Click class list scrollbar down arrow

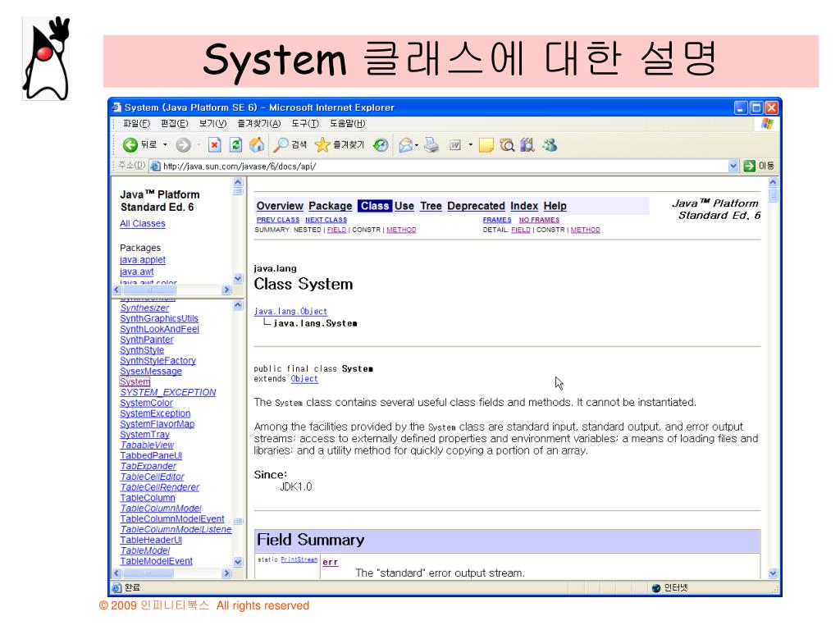(x=238, y=561)
